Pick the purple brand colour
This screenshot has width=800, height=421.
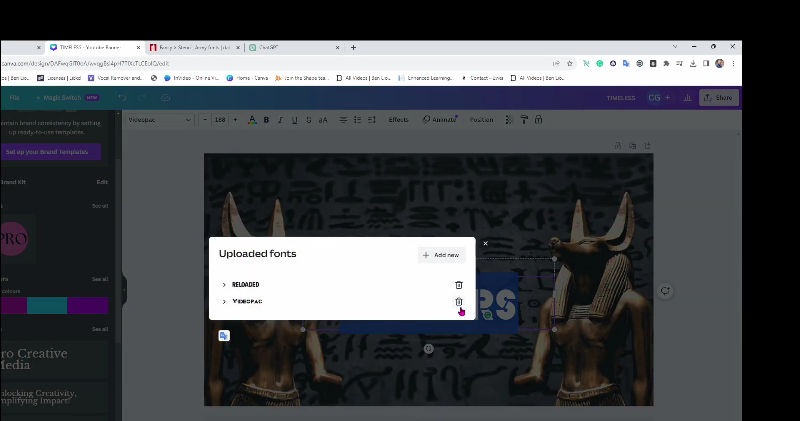click(x=88, y=305)
